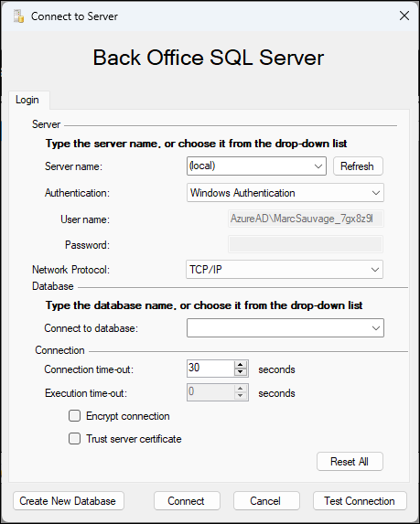
Task: Click the Reset All button
Action: [350, 462]
